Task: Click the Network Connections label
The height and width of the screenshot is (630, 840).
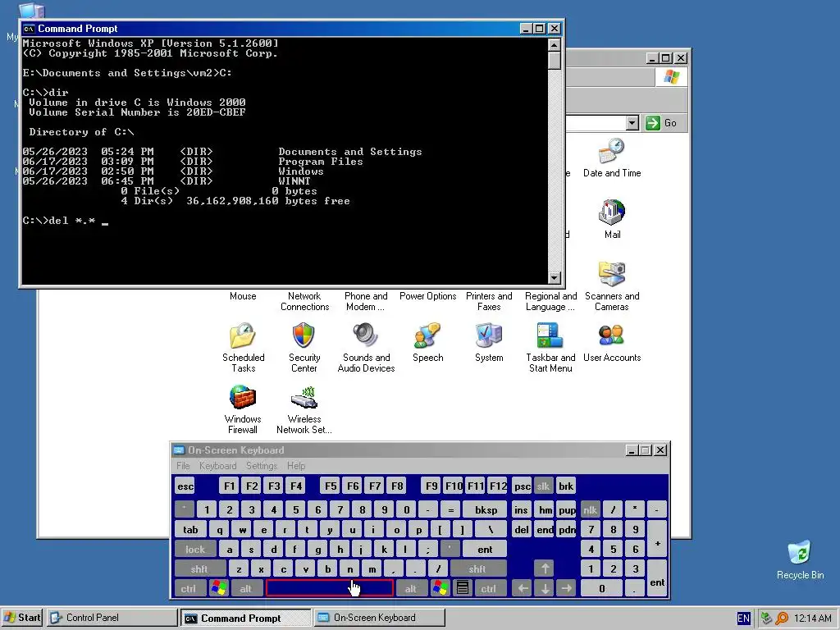Action: tap(304, 302)
